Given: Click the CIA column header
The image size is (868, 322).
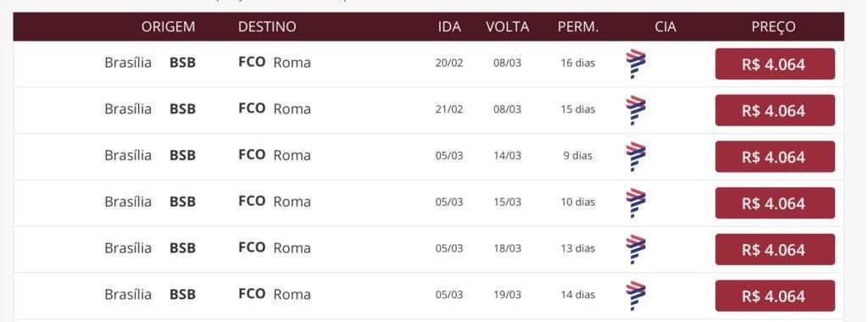Looking at the screenshot, I should tap(665, 26).
